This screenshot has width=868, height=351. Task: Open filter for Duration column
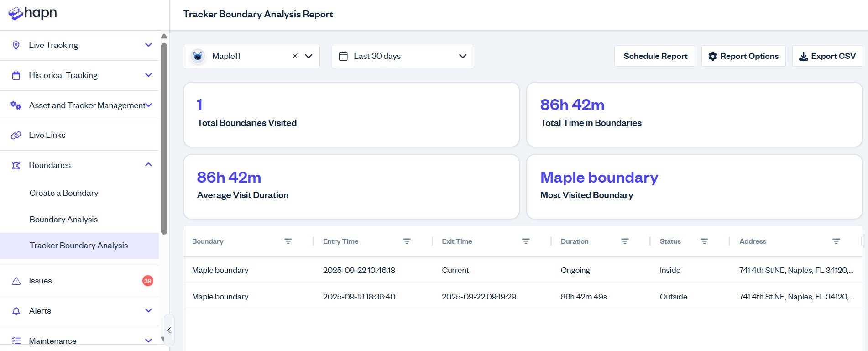[625, 241]
